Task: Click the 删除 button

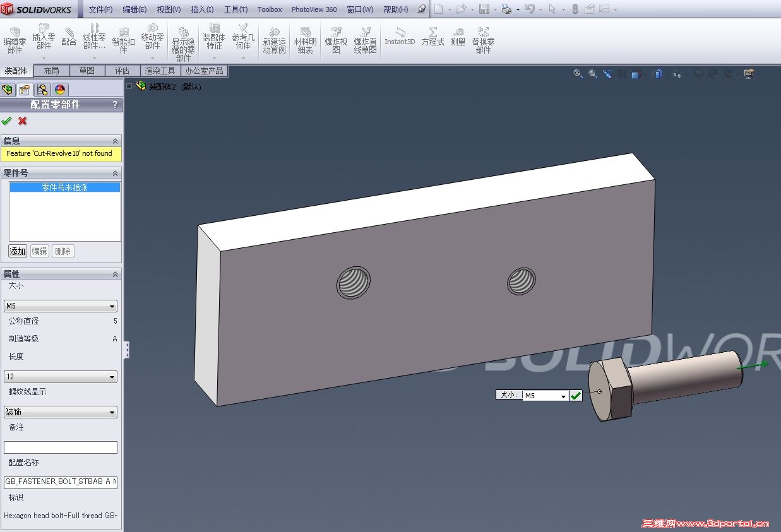Action: pos(63,251)
